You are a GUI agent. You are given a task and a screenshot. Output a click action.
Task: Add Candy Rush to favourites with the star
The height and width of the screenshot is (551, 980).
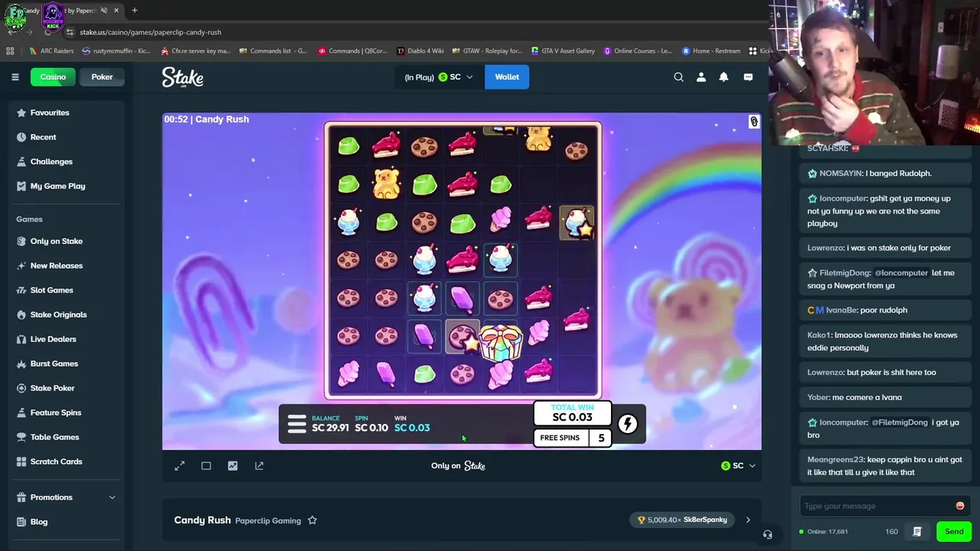[312, 520]
